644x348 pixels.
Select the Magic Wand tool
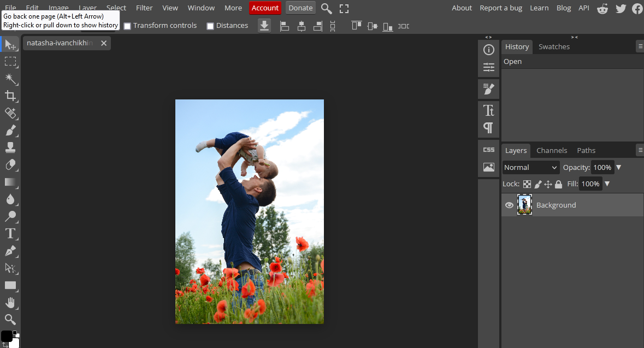(x=10, y=79)
